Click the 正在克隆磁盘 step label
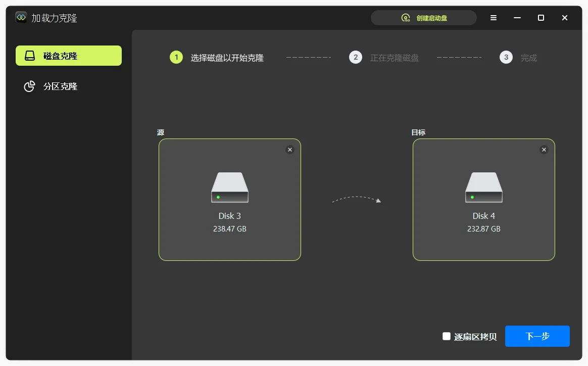Viewport: 588px width, 366px height. pos(395,58)
